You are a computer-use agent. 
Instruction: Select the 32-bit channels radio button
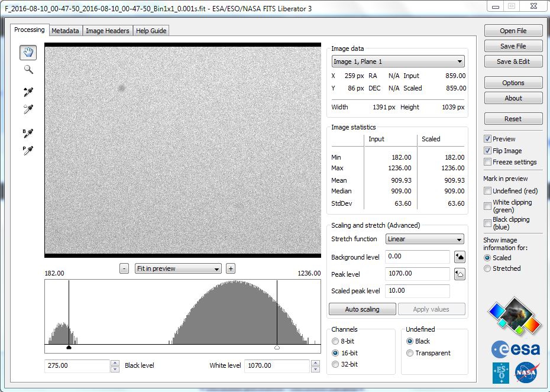point(336,364)
